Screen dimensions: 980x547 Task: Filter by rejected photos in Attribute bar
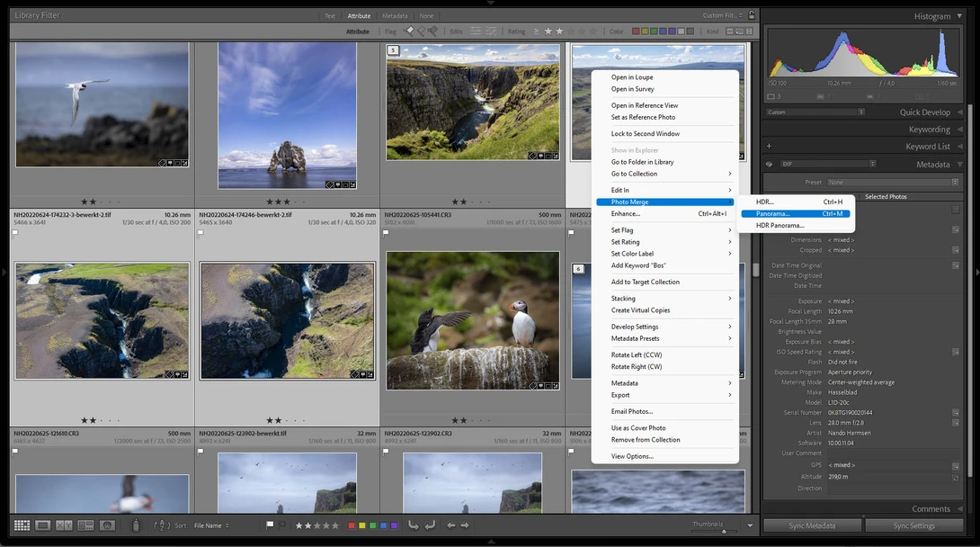coord(432,31)
